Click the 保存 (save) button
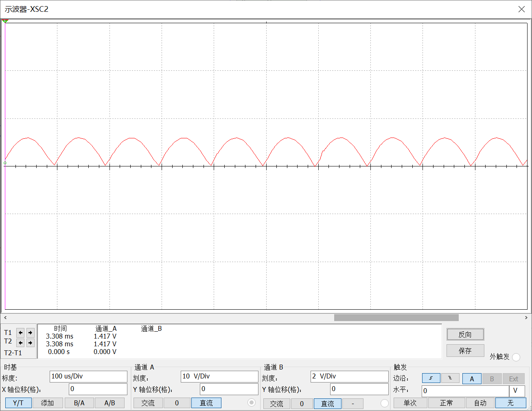 pos(465,351)
